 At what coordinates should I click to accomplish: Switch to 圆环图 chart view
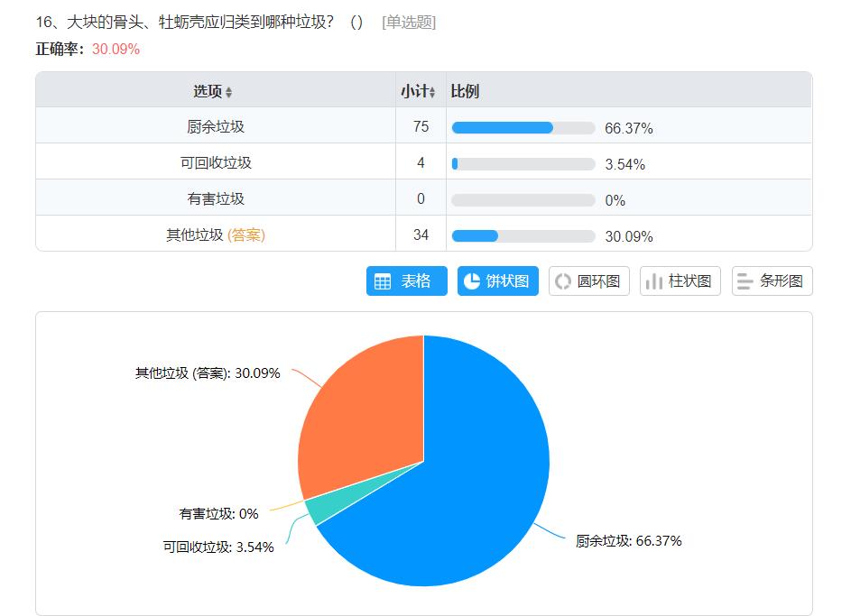[x=588, y=281]
